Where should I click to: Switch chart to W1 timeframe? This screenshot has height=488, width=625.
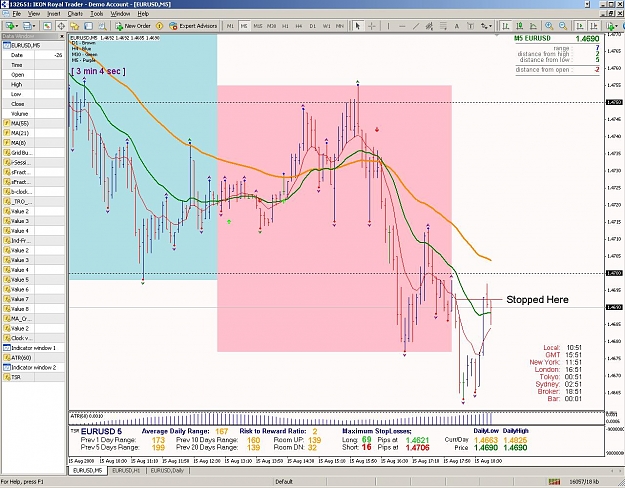coord(326,26)
